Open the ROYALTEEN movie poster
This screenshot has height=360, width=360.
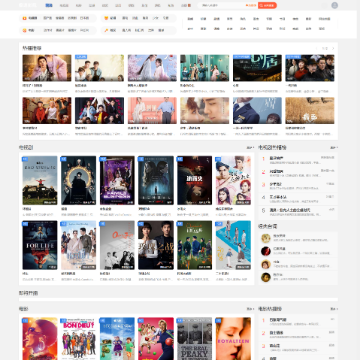tap(233, 338)
